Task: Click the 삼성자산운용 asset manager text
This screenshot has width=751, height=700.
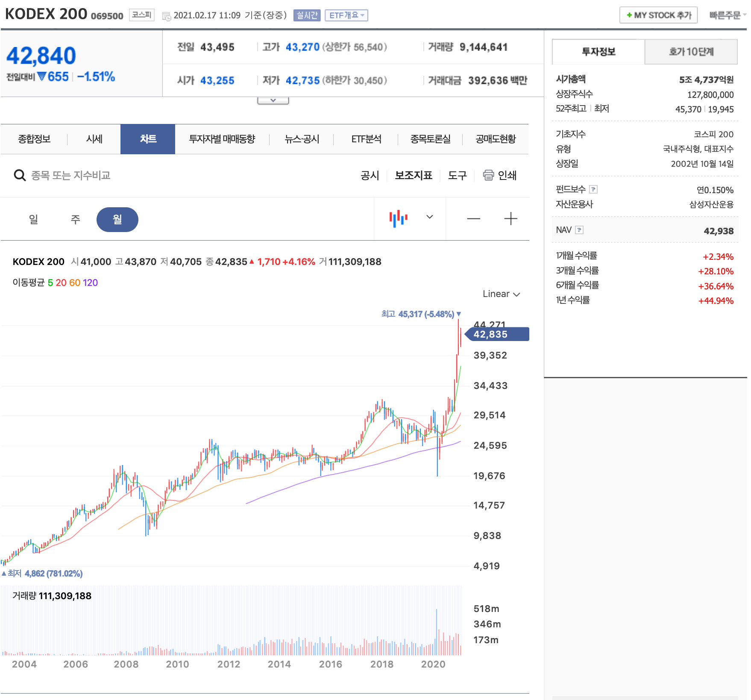Action: click(711, 204)
